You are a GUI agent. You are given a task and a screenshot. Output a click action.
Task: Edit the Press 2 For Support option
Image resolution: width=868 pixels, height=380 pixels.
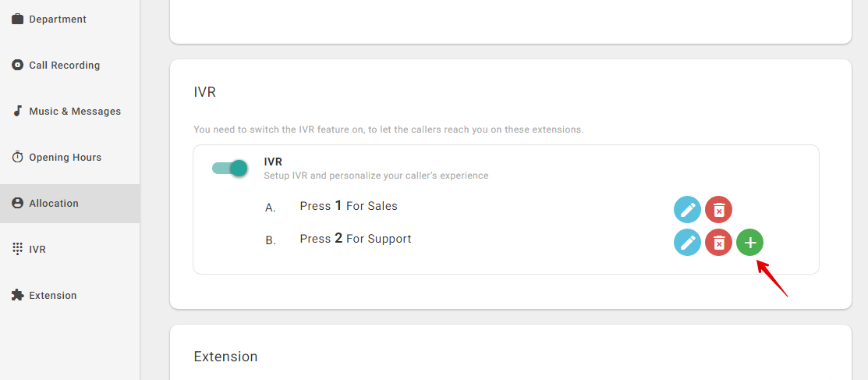coord(688,242)
